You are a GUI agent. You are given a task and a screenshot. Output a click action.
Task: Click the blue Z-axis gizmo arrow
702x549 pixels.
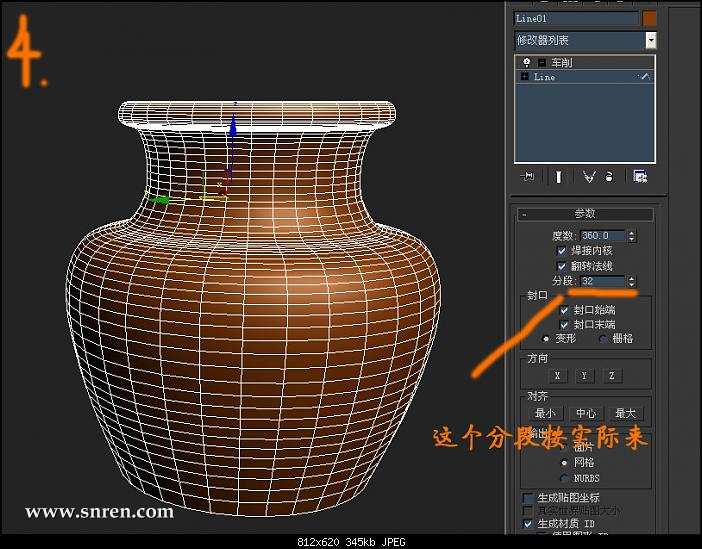pyautogui.click(x=233, y=125)
